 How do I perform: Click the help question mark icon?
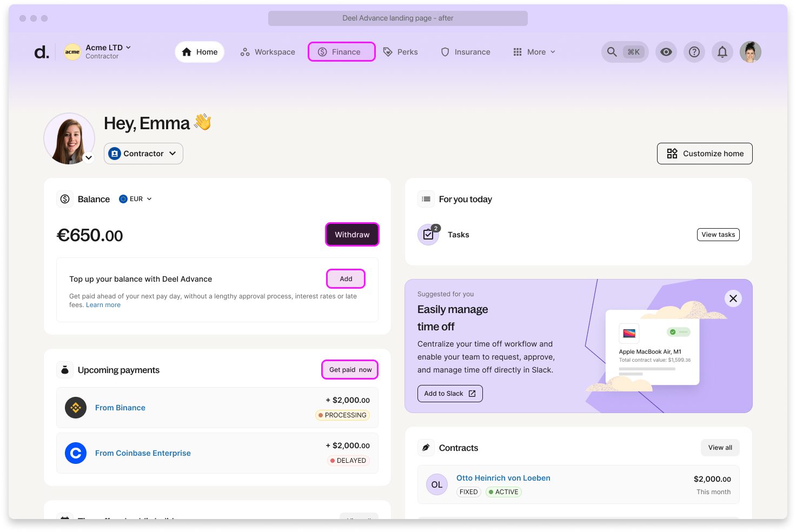[x=694, y=52]
